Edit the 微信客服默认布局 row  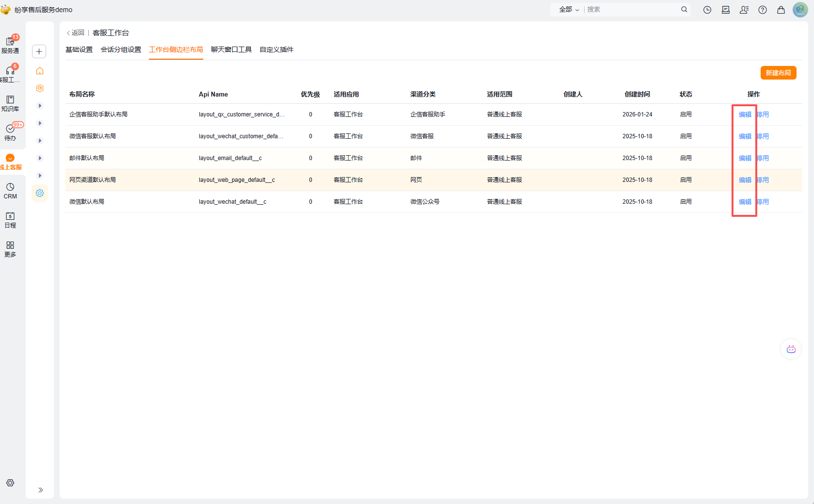click(745, 136)
